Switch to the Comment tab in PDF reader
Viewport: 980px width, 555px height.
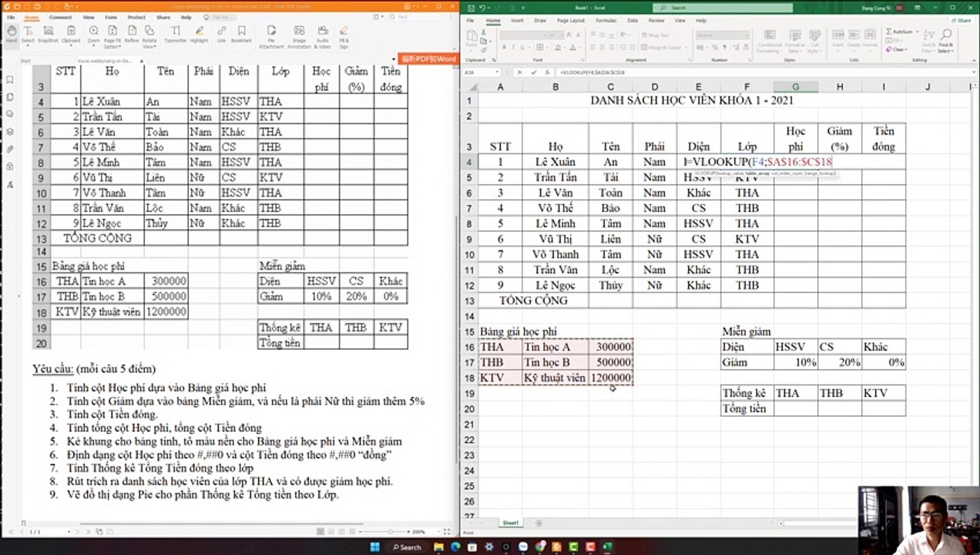pyautogui.click(x=60, y=17)
